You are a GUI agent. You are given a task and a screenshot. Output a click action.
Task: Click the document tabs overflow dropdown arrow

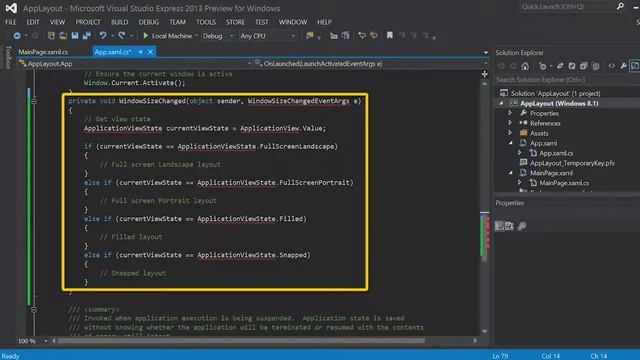click(x=485, y=53)
